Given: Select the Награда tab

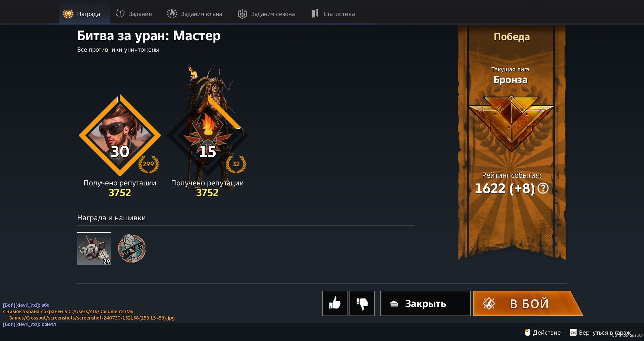Looking at the screenshot, I should coord(82,14).
